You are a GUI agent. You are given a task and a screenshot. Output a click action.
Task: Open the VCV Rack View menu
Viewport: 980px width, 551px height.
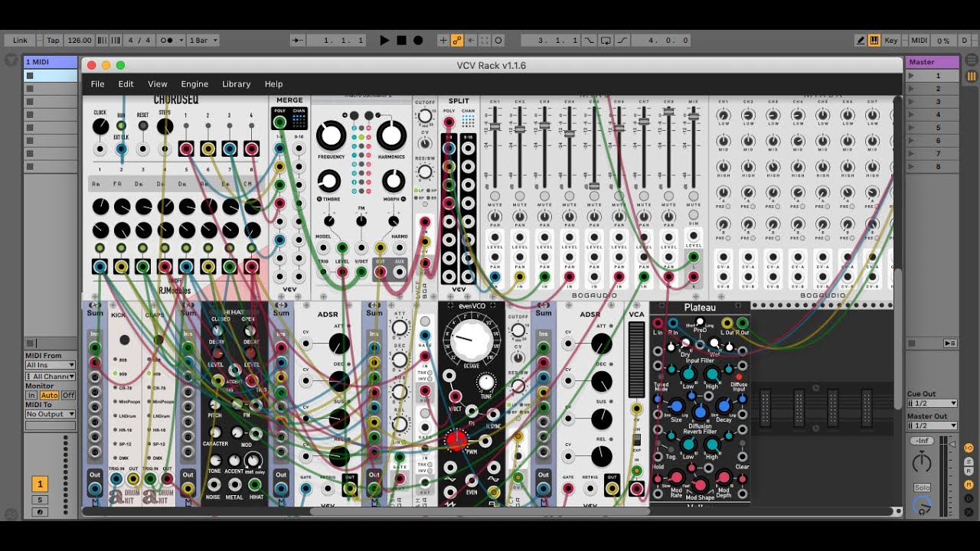(x=158, y=84)
